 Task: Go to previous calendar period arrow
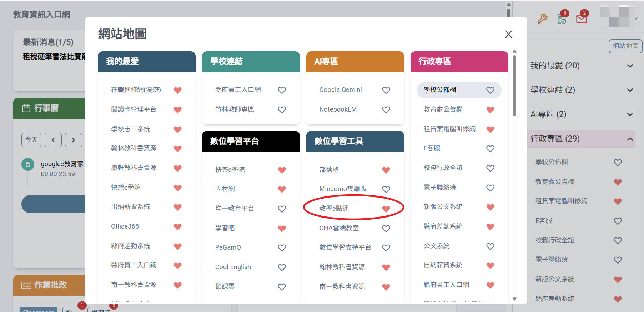[53, 140]
